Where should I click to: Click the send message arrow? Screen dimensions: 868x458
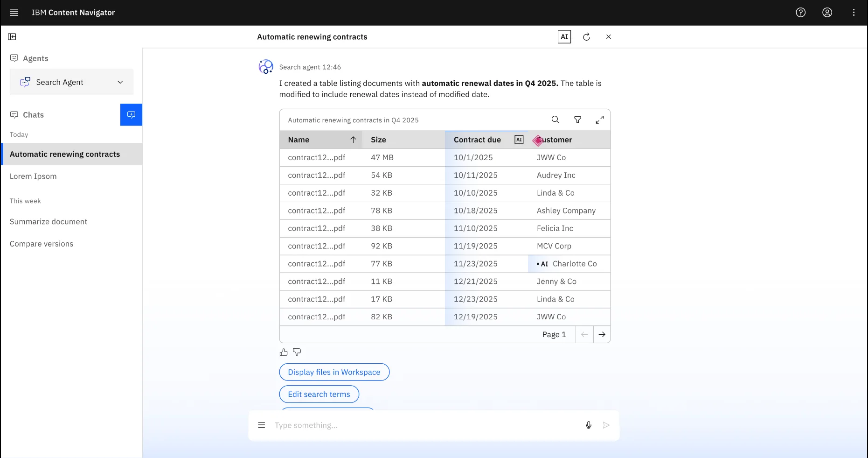point(606,425)
